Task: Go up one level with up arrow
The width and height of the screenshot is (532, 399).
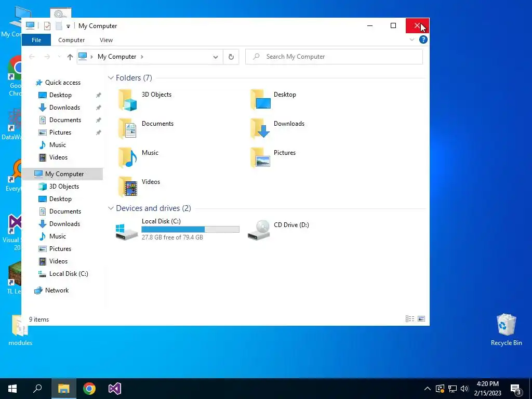Action: pos(70,57)
